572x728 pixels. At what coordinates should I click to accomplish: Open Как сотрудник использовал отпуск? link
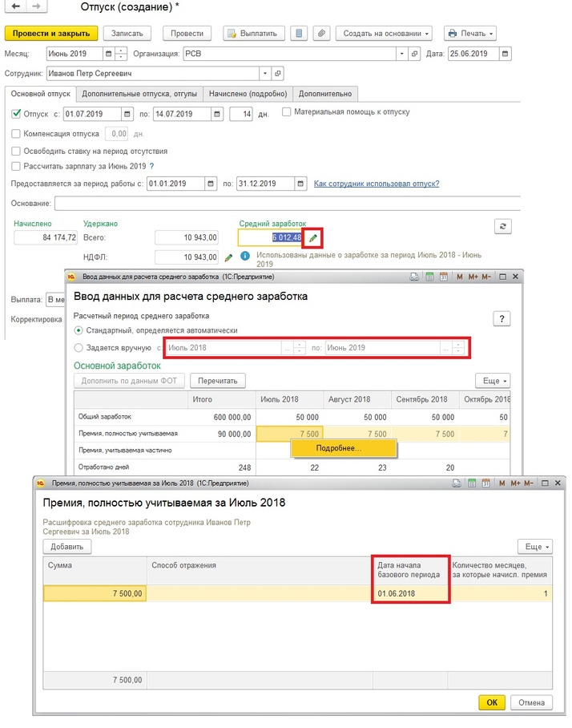[376, 184]
